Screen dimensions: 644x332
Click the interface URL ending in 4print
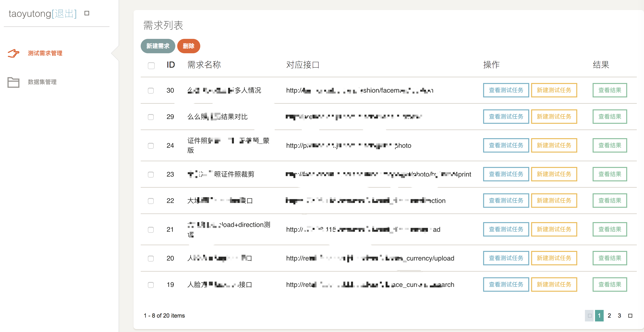(x=378, y=174)
